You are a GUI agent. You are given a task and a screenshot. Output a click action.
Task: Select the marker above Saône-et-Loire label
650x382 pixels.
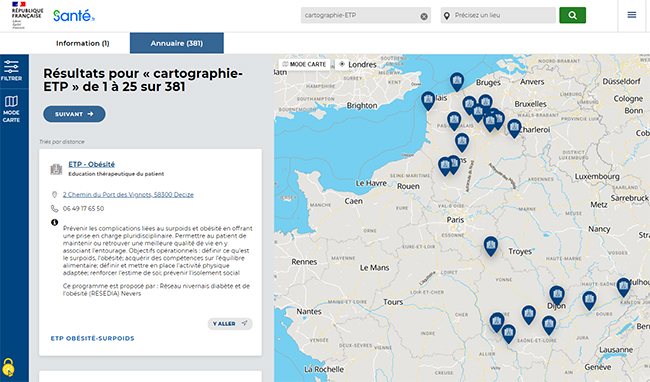(549, 324)
